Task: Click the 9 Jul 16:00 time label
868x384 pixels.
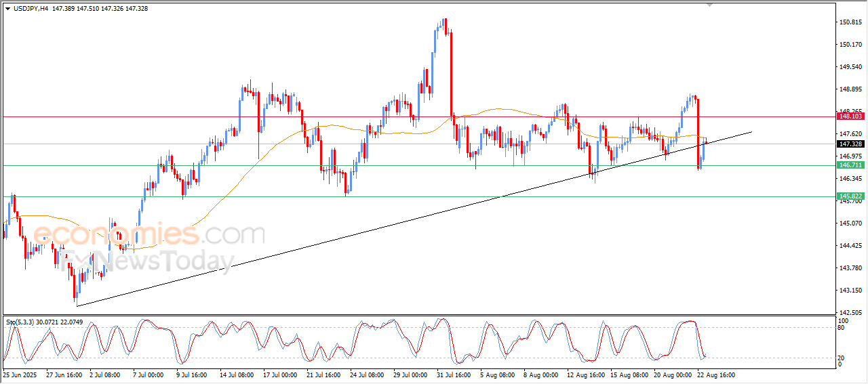Action: click(x=193, y=375)
